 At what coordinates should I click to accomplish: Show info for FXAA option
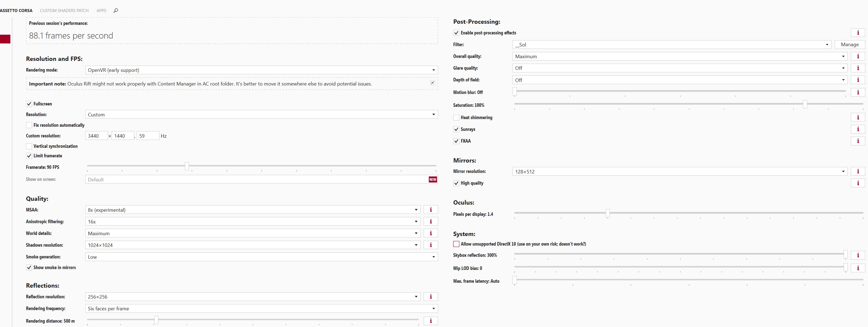[858, 141]
